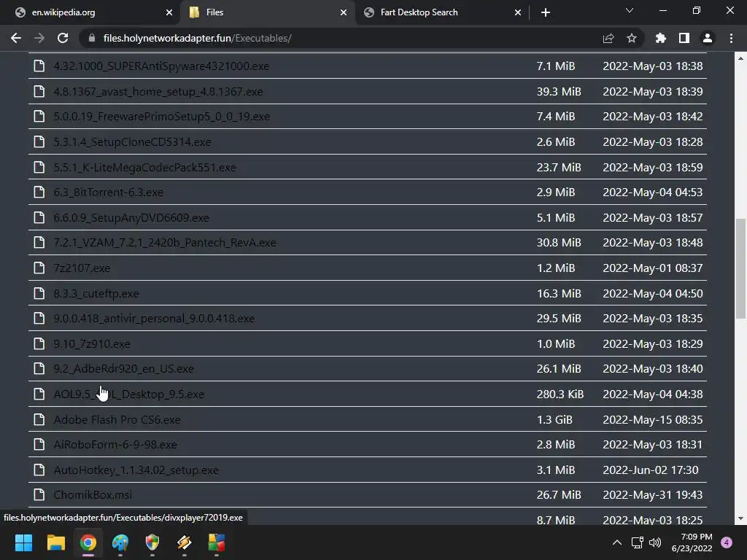Viewport: 747px width, 560px height.
Task: Expand the tab search dropdown
Action: pyautogui.click(x=630, y=10)
